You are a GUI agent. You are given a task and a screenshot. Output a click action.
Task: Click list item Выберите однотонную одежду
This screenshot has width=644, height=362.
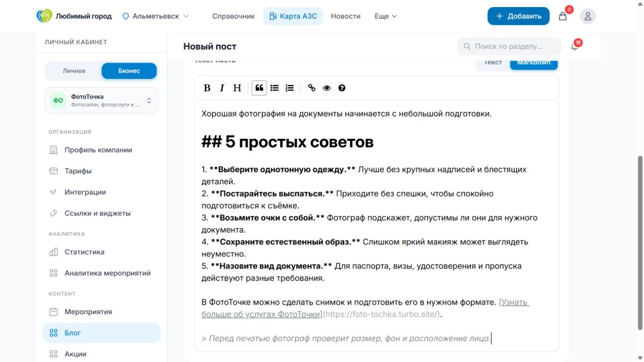tap(364, 175)
